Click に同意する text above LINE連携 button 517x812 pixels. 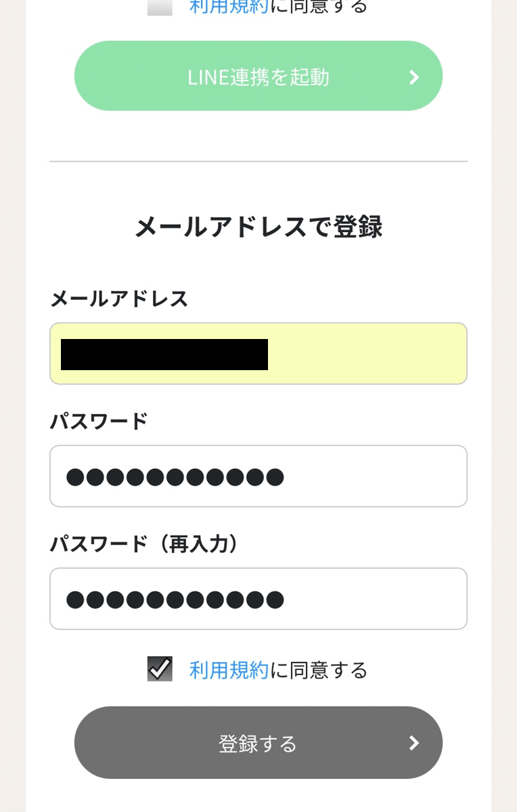point(319,6)
